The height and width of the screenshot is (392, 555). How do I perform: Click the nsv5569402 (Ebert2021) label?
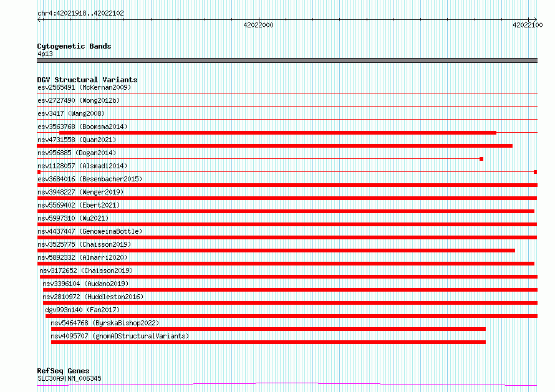(79, 205)
